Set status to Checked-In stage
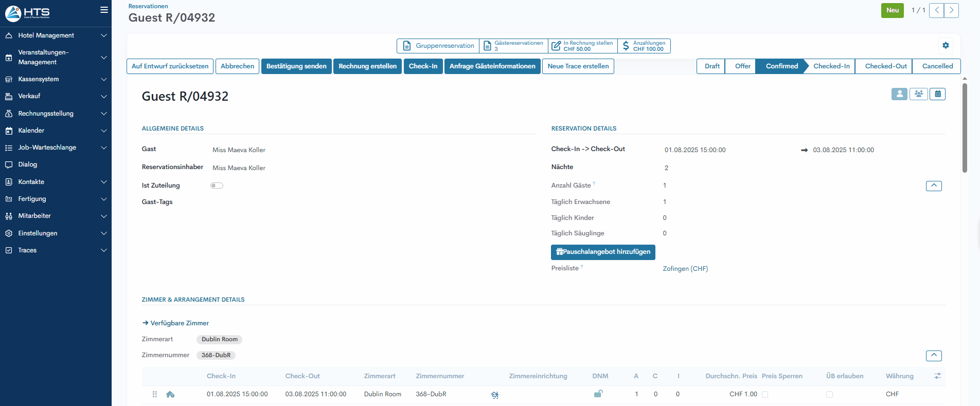The width and height of the screenshot is (980, 406). [x=831, y=66]
